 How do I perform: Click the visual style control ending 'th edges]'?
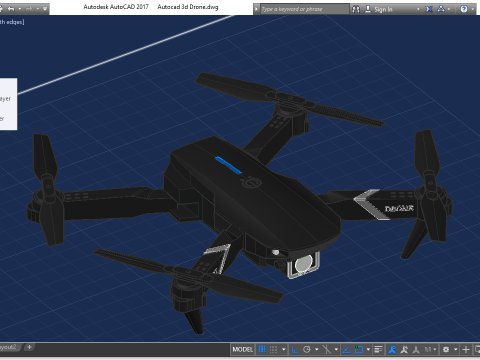click(x=12, y=22)
